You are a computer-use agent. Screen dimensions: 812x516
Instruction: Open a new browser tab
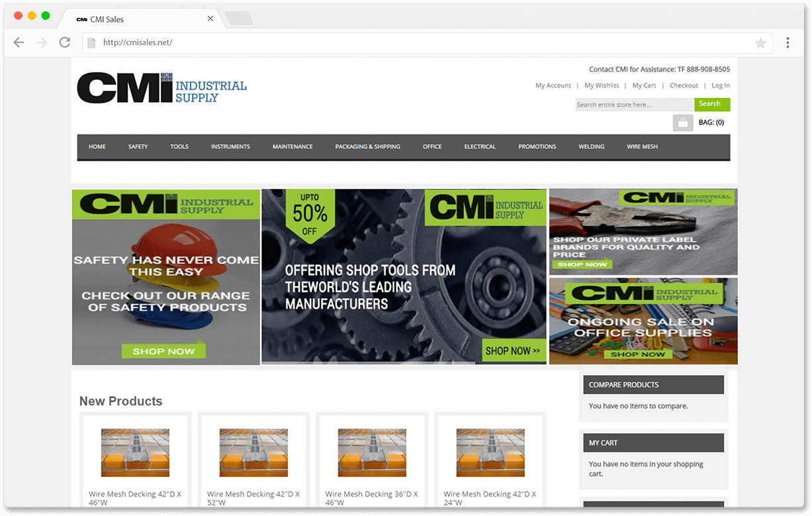click(x=239, y=19)
